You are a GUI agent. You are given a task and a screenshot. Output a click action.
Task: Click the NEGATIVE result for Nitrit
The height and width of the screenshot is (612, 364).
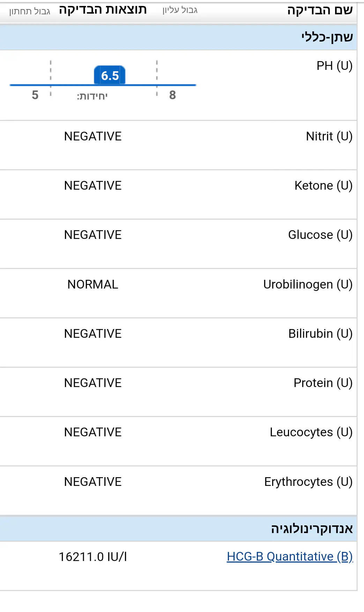tap(93, 136)
